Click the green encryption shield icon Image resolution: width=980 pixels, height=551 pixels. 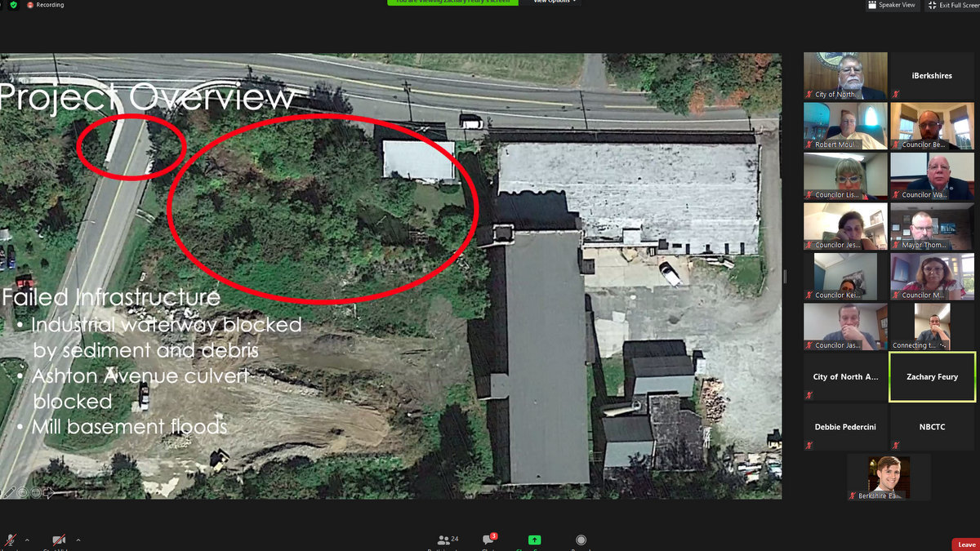click(13, 5)
